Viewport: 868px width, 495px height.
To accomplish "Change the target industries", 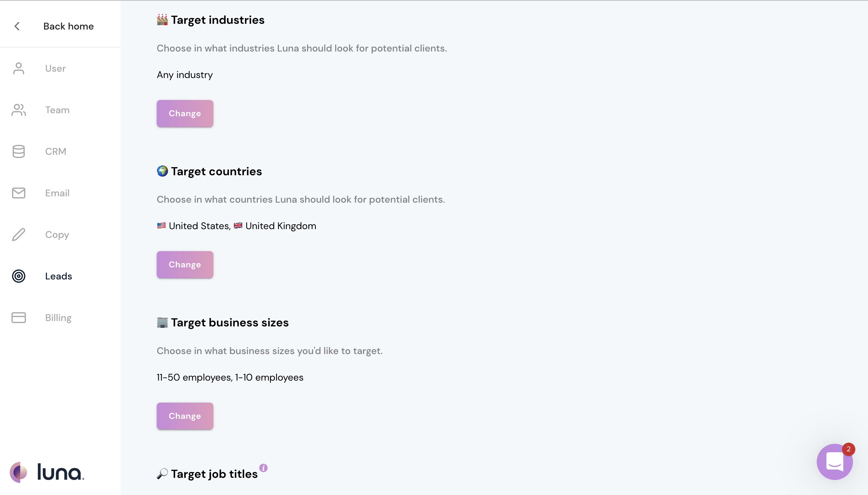I will coord(185,113).
